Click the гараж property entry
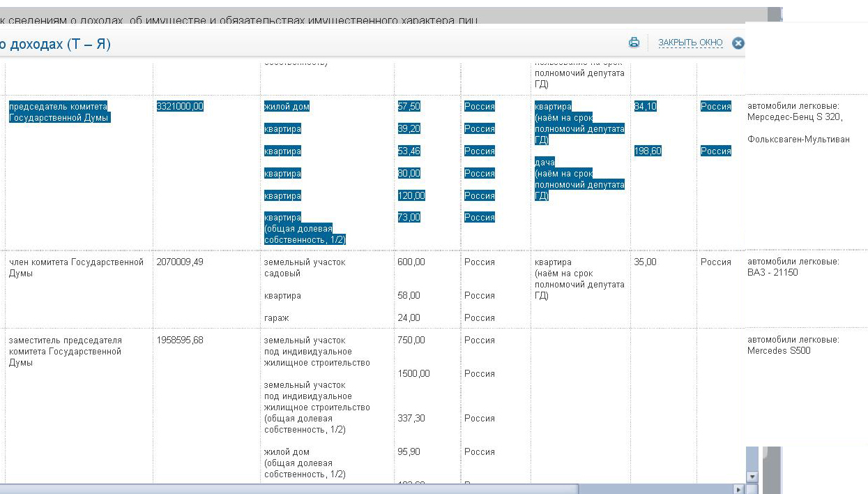 click(x=276, y=318)
